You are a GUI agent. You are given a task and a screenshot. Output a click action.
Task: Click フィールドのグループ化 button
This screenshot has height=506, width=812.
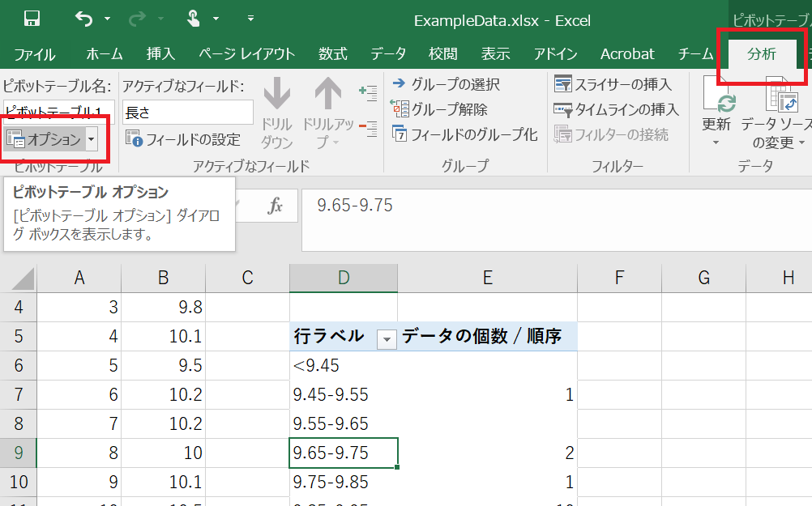[x=464, y=134]
